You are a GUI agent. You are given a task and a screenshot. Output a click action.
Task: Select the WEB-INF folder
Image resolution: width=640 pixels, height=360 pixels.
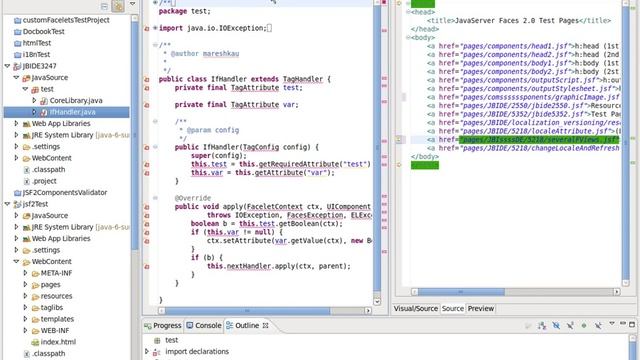[x=55, y=331]
